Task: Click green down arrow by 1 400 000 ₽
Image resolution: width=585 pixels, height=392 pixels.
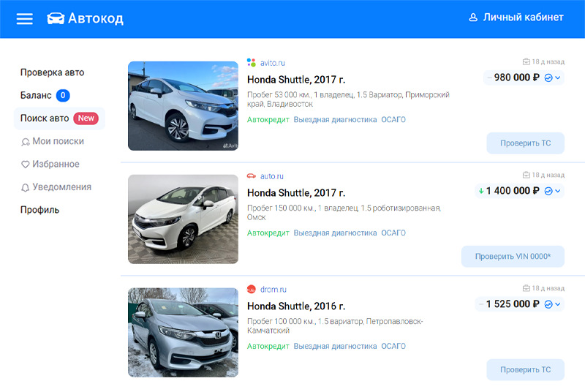Action: tap(481, 191)
